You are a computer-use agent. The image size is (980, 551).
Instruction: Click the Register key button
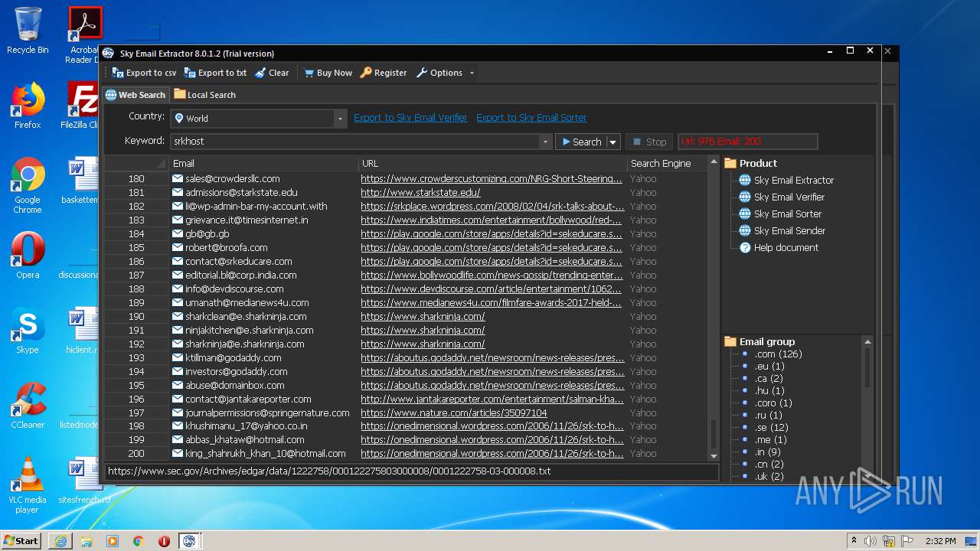coord(384,73)
